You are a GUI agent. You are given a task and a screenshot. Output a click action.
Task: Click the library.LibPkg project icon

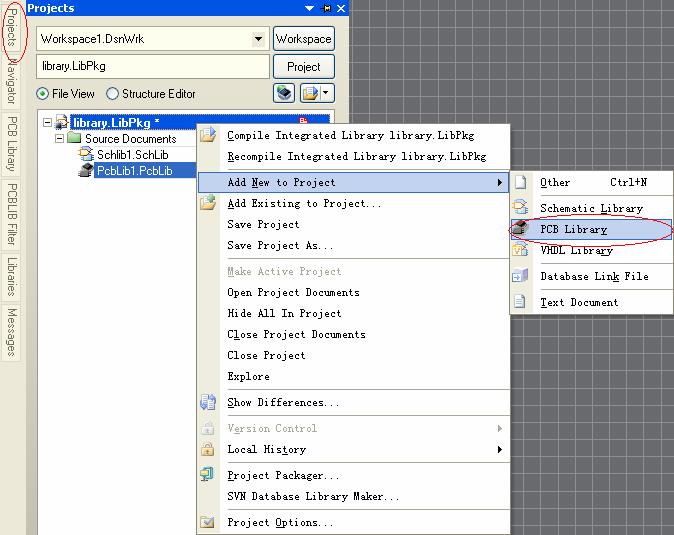click(62, 122)
